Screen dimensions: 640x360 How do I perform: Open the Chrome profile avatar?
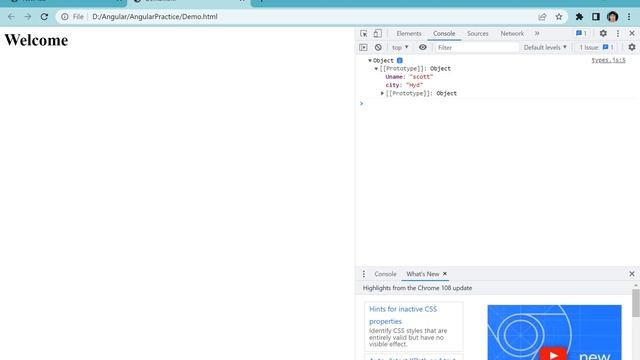point(612,17)
